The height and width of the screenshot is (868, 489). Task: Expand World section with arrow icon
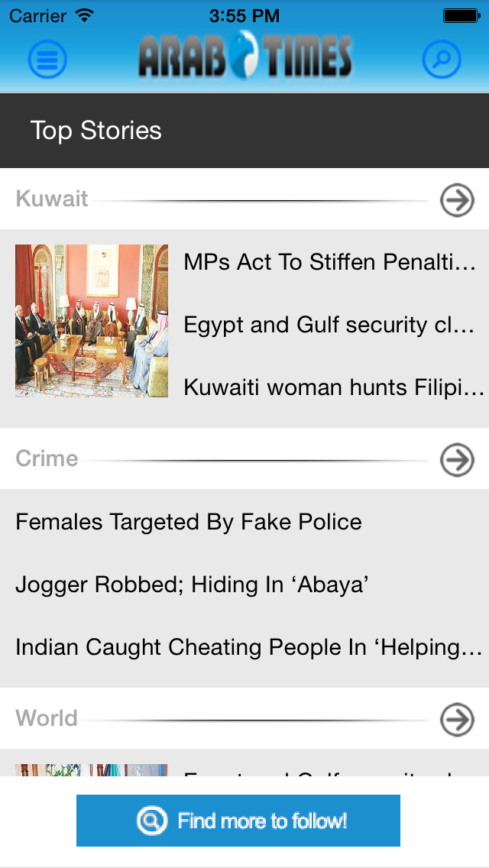(457, 720)
